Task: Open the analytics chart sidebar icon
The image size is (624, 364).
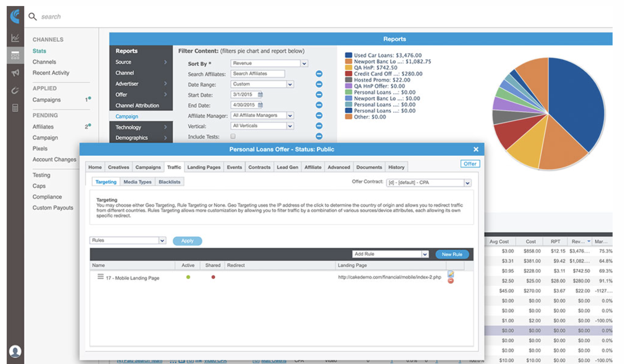Action: (x=15, y=38)
